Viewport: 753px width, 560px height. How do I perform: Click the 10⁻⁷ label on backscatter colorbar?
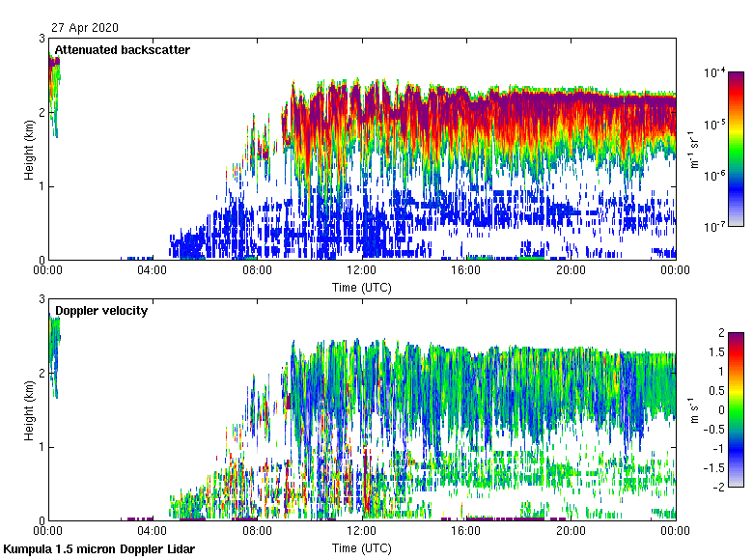[714, 226]
